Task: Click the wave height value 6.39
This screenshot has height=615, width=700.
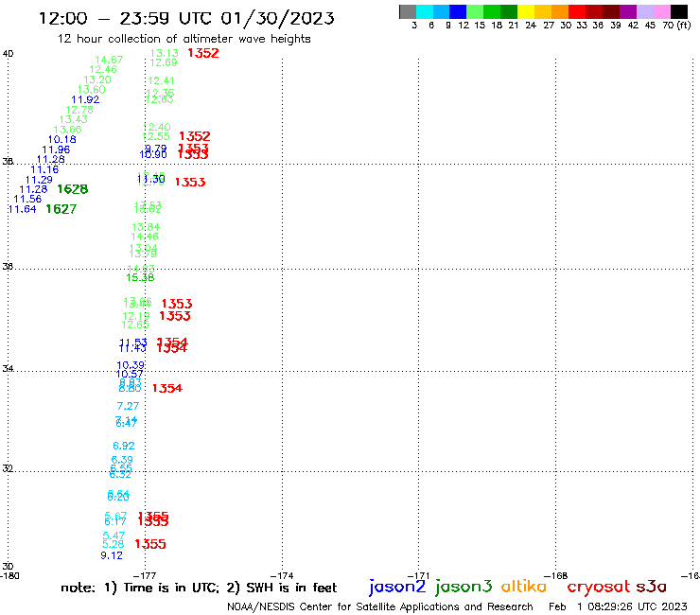Action: tap(122, 460)
